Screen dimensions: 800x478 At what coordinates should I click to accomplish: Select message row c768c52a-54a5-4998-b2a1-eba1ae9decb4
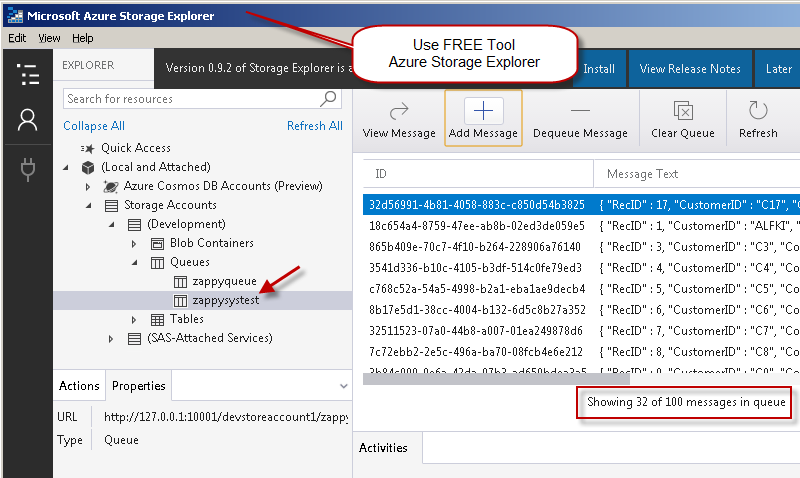[x=582, y=289]
